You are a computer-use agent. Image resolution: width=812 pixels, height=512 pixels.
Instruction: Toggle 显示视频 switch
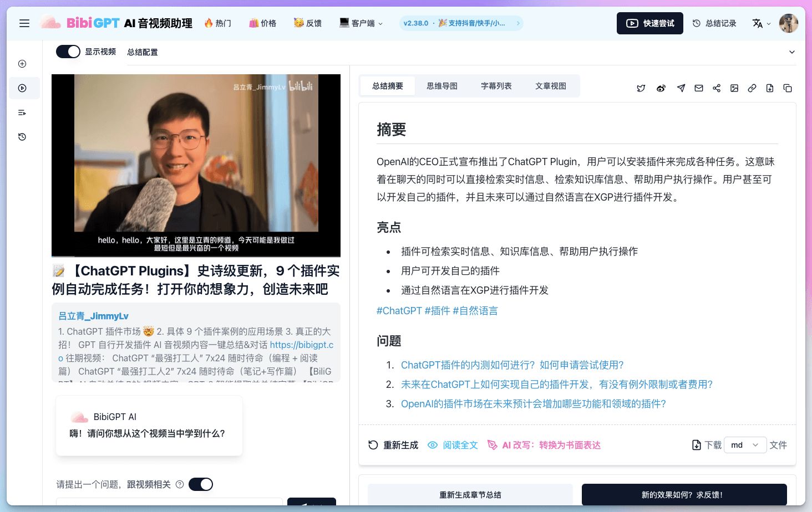click(68, 52)
